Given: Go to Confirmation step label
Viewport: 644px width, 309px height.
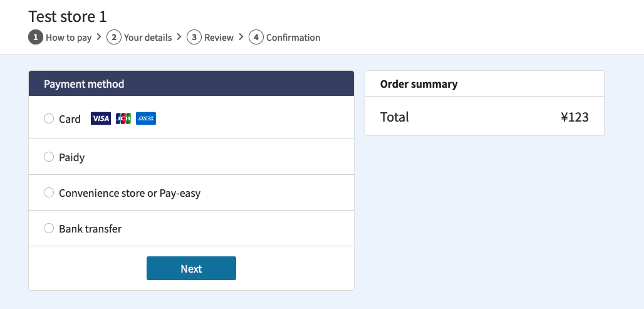Looking at the screenshot, I should coord(293,38).
